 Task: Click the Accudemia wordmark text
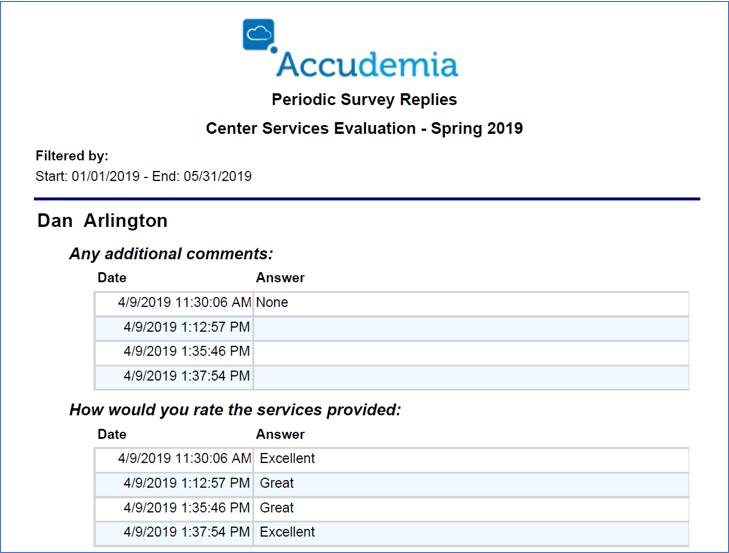(367, 65)
